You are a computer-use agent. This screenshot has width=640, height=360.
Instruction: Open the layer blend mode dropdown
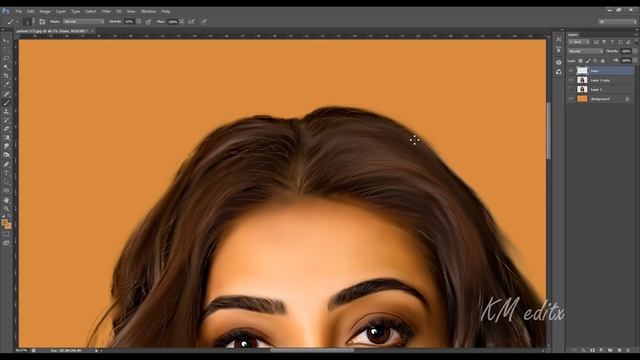tap(585, 51)
